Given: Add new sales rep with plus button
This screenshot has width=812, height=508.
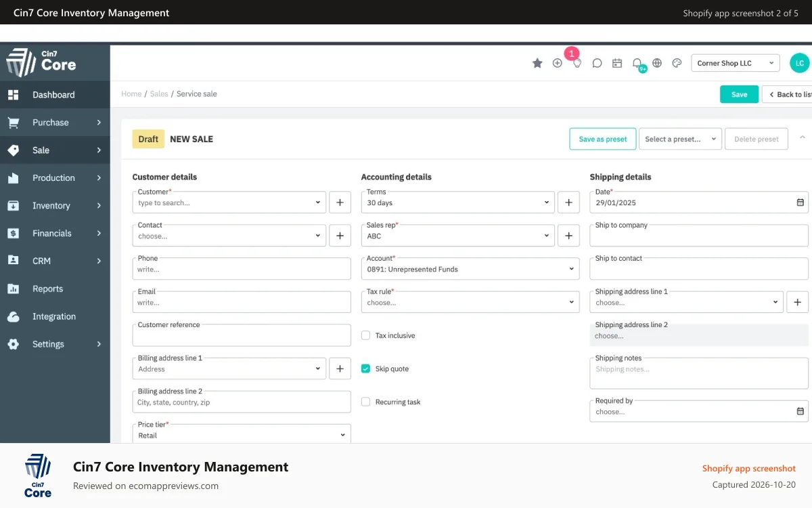Looking at the screenshot, I should pyautogui.click(x=568, y=236).
